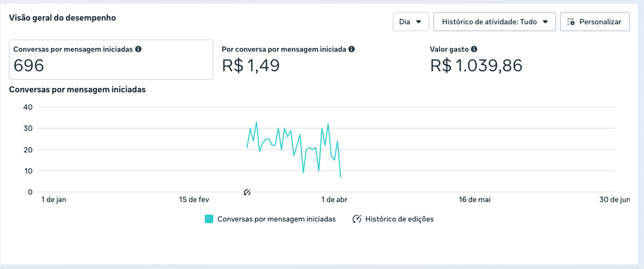The width and height of the screenshot is (644, 269).
Task: Click the 1 de jan axis label
Action: (54, 200)
